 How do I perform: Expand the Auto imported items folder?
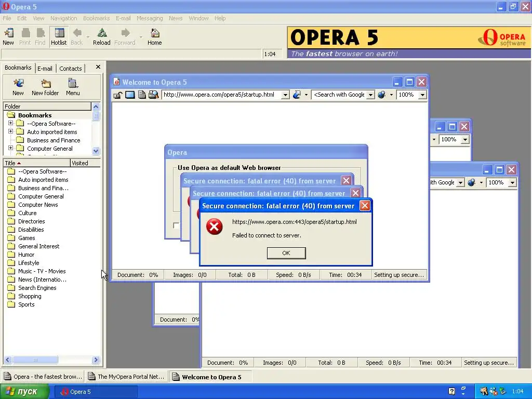[10, 131]
